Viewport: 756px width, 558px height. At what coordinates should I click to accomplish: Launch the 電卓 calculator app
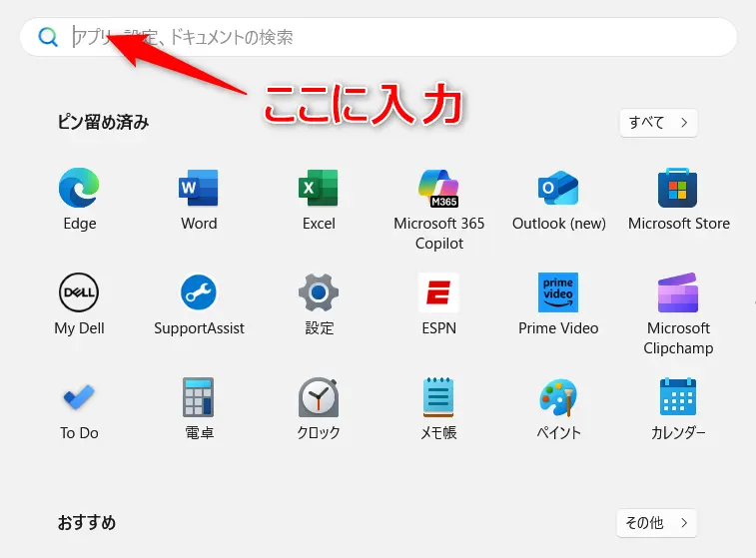coord(198,397)
